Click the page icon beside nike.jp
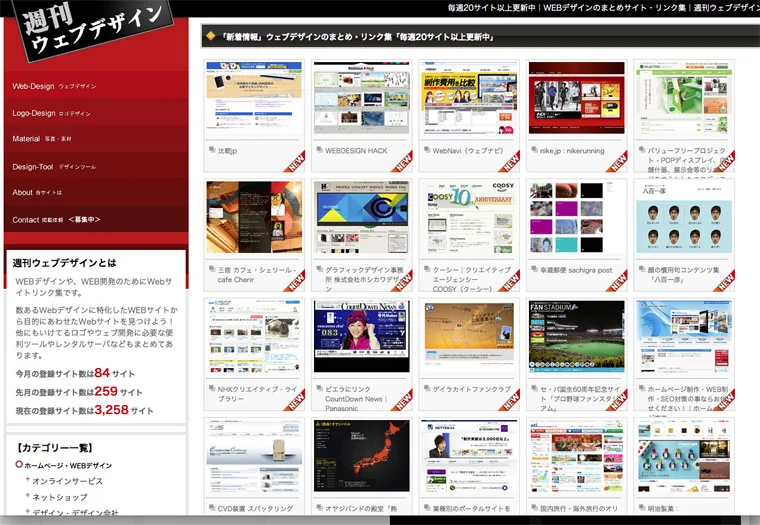 coord(535,150)
